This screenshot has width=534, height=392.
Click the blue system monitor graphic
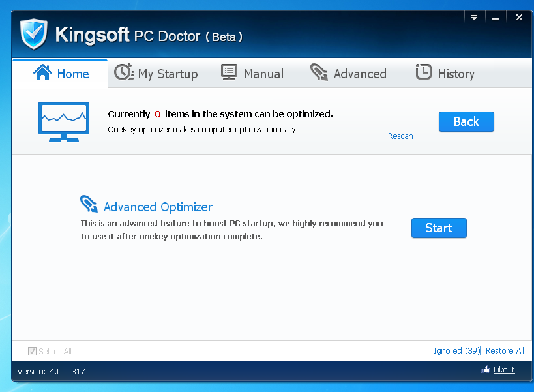click(x=64, y=122)
